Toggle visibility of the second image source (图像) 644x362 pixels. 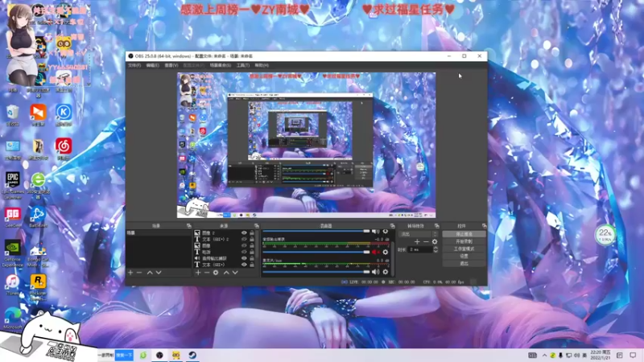pyautogui.click(x=244, y=245)
